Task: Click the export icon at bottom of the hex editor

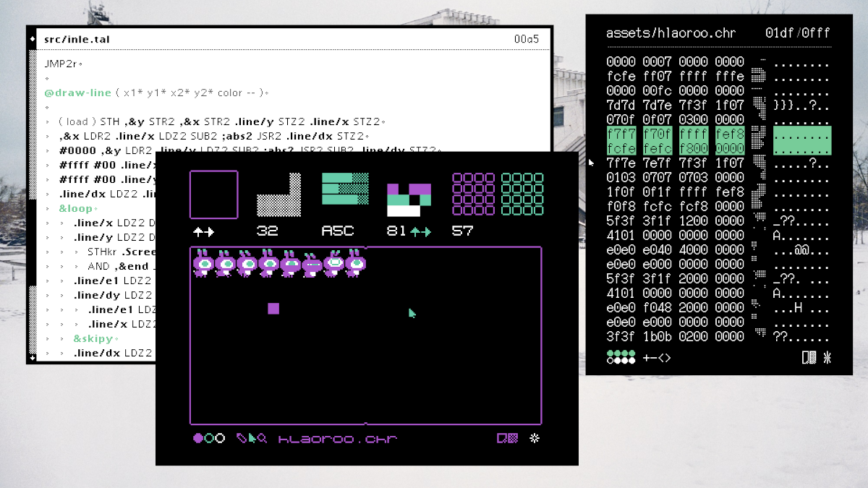Action: (x=805, y=357)
